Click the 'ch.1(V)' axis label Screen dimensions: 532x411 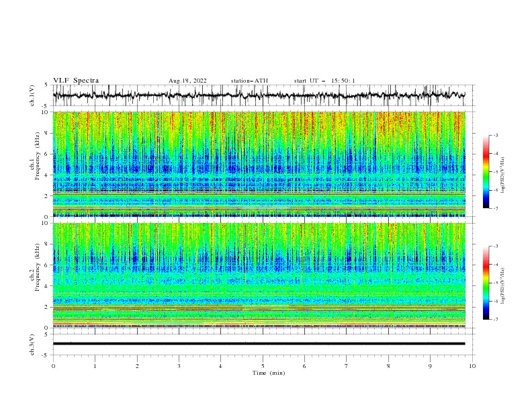click(32, 95)
